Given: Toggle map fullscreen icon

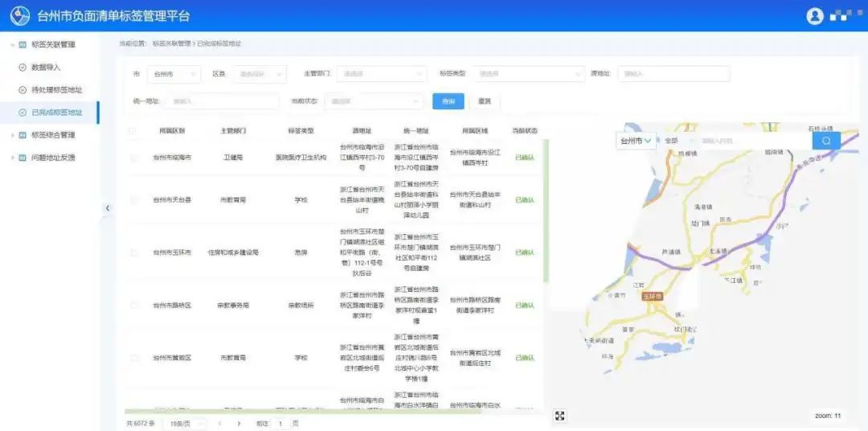Looking at the screenshot, I should click(x=559, y=416).
